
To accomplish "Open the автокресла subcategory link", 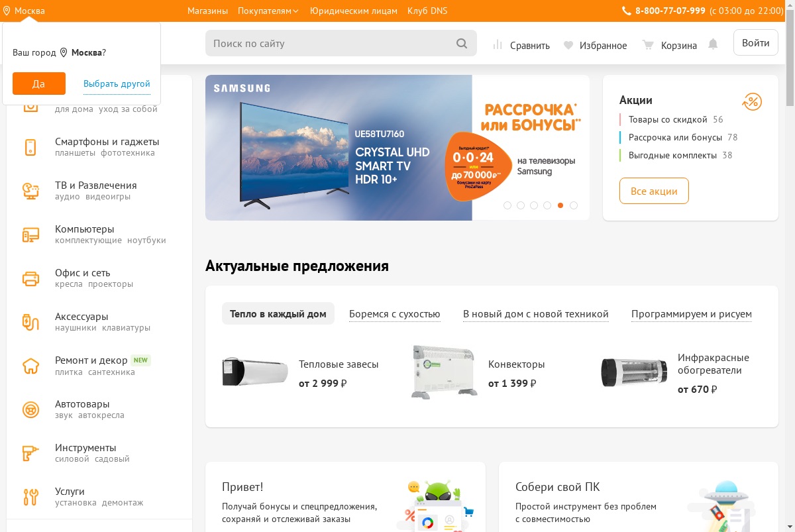I will 101,415.
